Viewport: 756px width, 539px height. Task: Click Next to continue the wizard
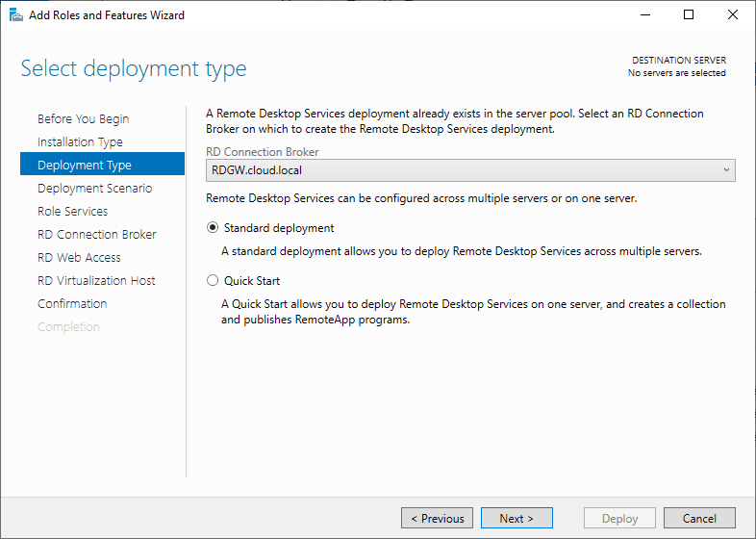[x=517, y=519]
